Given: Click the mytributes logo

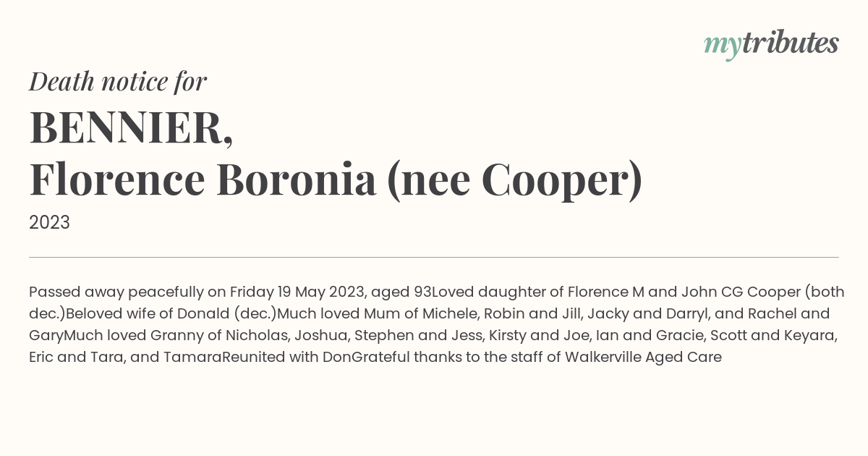Looking at the screenshot, I should 771,44.
